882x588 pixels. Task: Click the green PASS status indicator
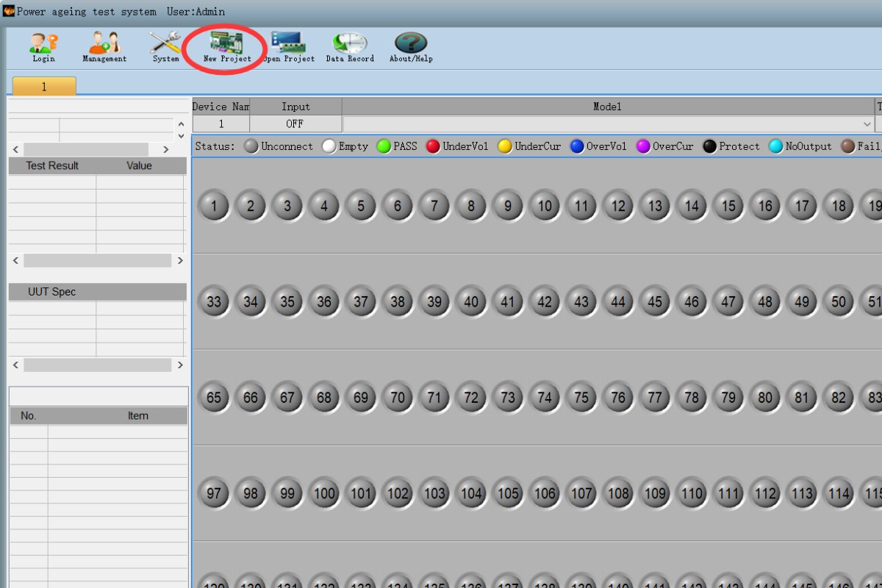click(x=384, y=146)
